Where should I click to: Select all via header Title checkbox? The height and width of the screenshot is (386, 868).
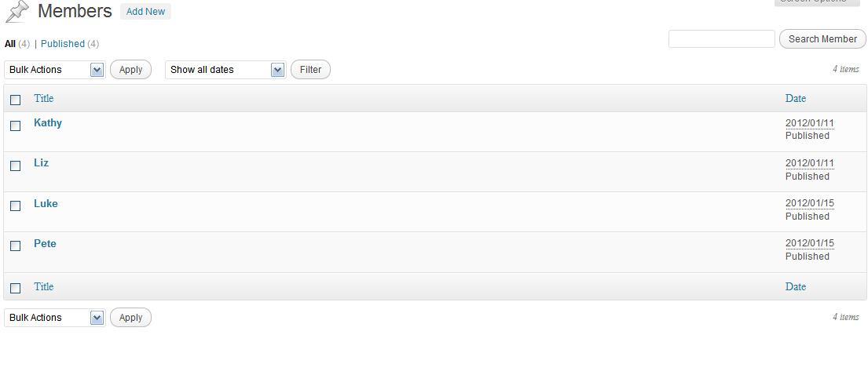(x=16, y=100)
